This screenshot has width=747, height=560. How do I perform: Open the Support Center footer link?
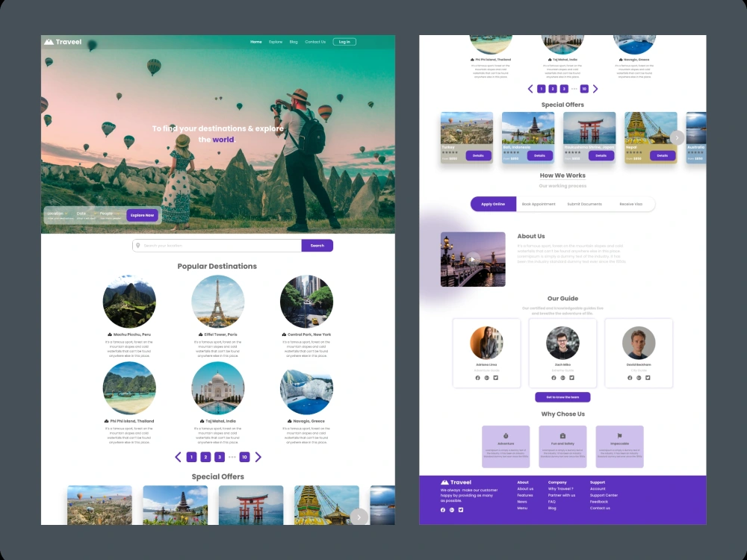(x=604, y=495)
